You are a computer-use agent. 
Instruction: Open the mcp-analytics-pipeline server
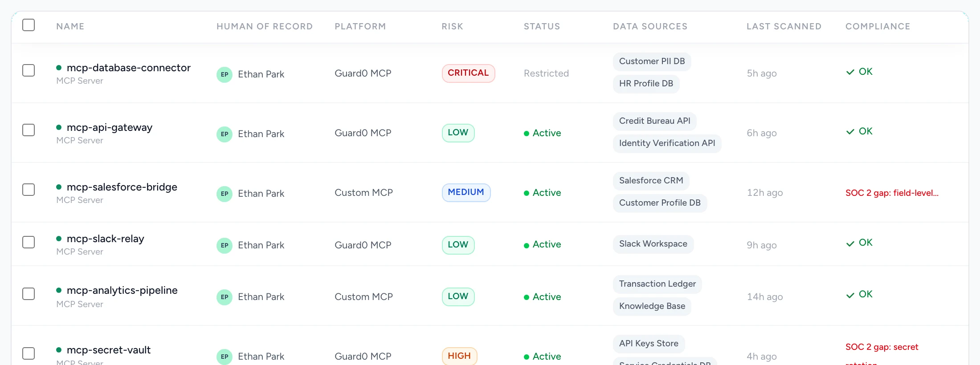click(122, 290)
